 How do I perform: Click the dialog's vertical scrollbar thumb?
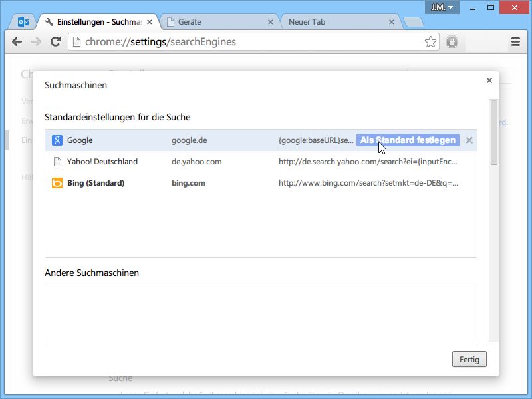[x=494, y=132]
